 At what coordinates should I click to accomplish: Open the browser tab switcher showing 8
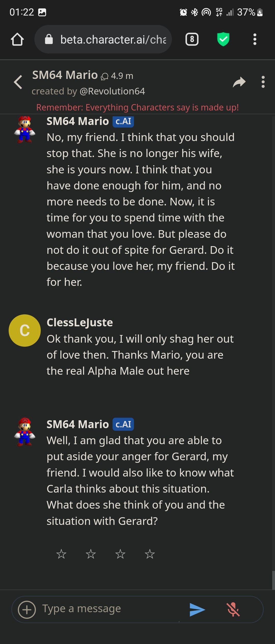click(192, 39)
